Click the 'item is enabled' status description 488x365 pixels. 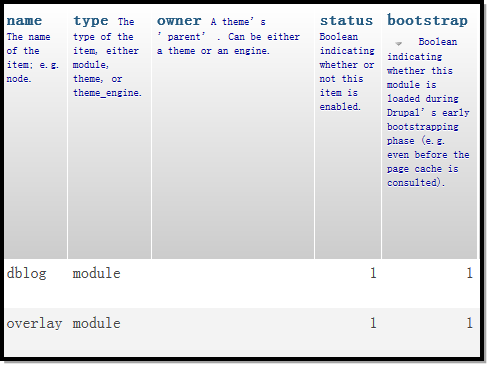pyautogui.click(x=340, y=100)
